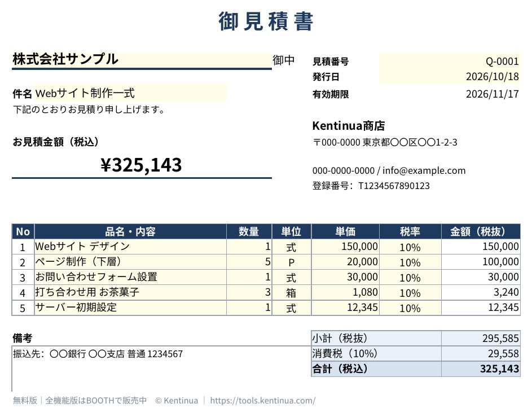Screen dimensions: 532x417
Task: Select item cell お問い合わせフォーム設置
Action: (130, 277)
